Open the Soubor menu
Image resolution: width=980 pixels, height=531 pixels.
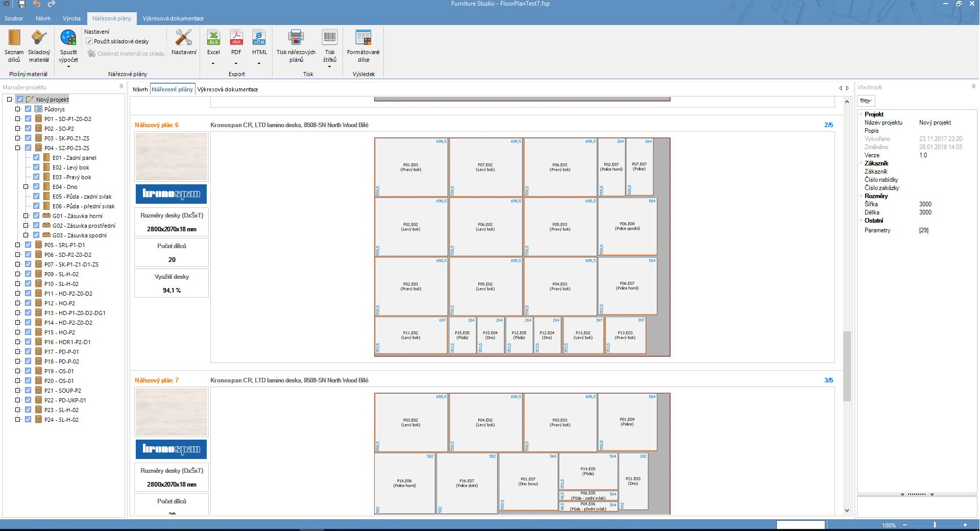(14, 18)
